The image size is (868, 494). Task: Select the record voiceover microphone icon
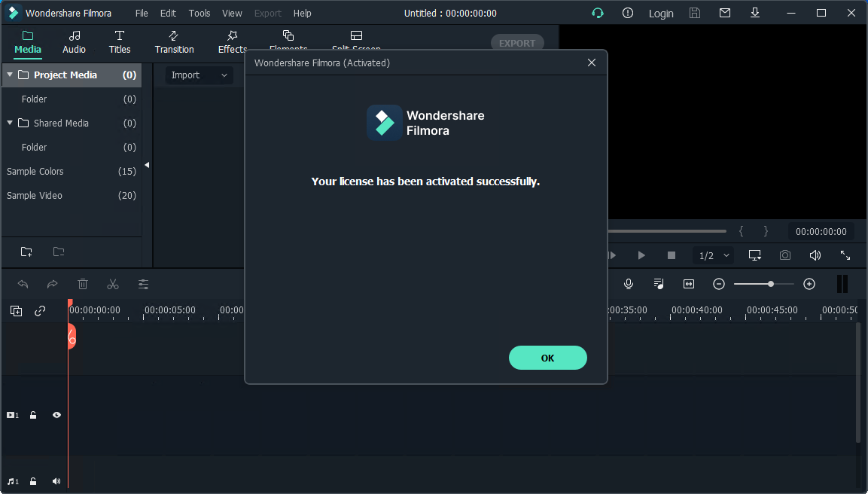(629, 284)
